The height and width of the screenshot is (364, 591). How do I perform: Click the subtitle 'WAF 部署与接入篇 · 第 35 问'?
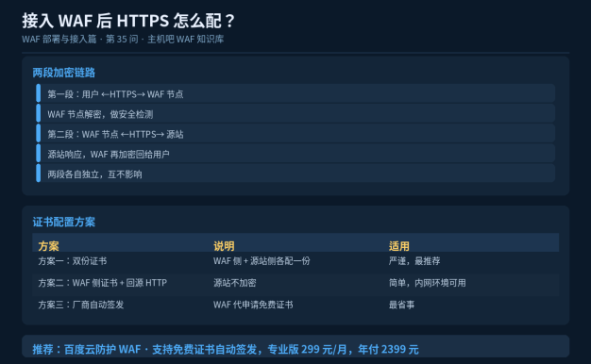80,40
